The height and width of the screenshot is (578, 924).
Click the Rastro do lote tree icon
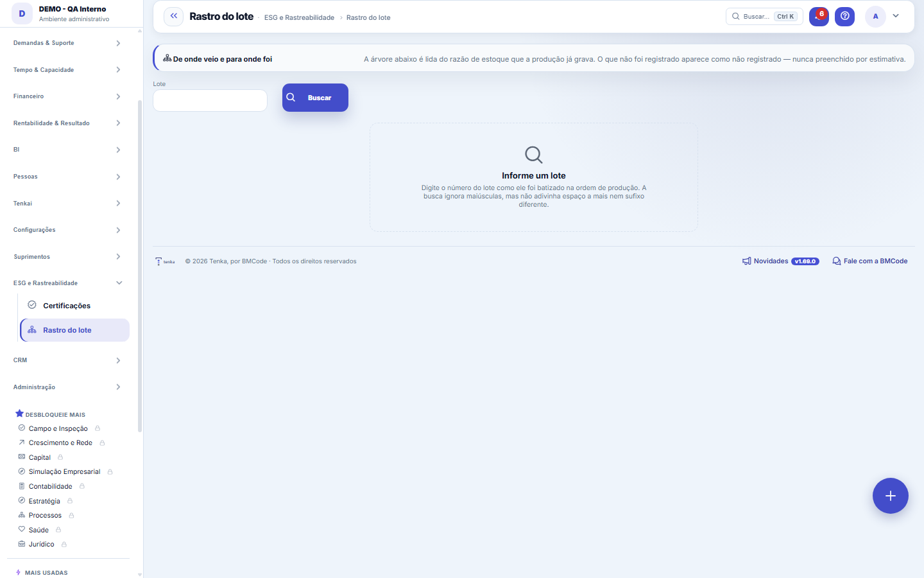pyautogui.click(x=32, y=330)
